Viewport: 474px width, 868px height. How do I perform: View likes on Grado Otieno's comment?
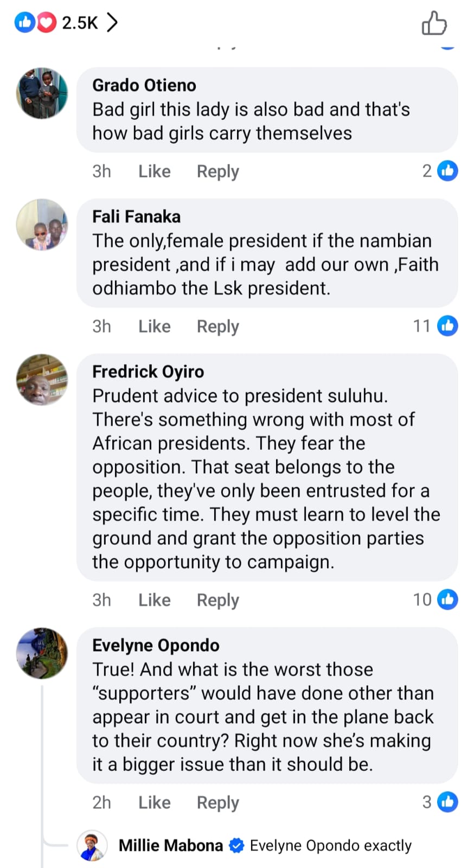coord(440,171)
